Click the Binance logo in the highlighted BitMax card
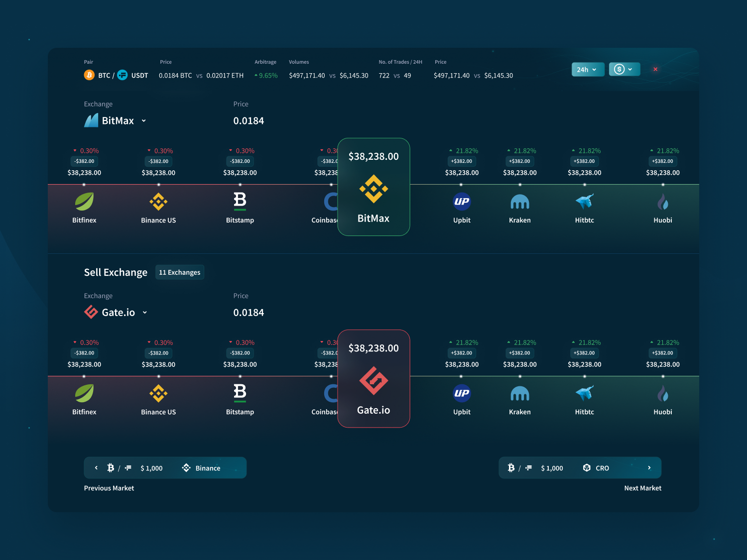The width and height of the screenshot is (747, 560). pos(373,189)
